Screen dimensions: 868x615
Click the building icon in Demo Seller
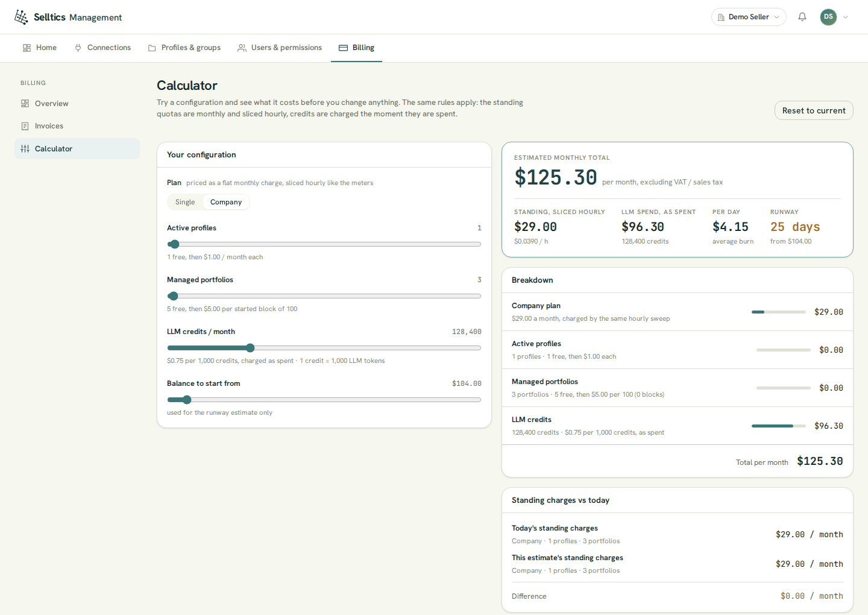point(721,17)
